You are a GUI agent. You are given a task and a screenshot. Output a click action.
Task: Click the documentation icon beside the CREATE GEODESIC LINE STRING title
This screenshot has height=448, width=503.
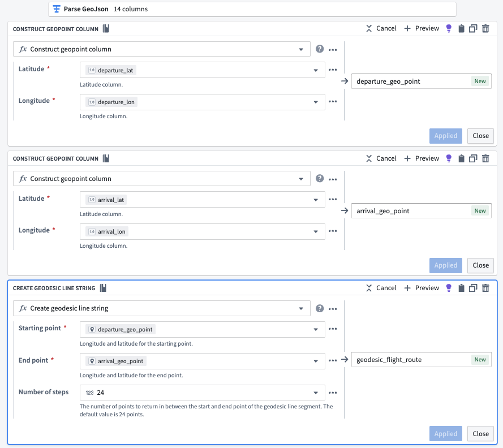tap(103, 288)
